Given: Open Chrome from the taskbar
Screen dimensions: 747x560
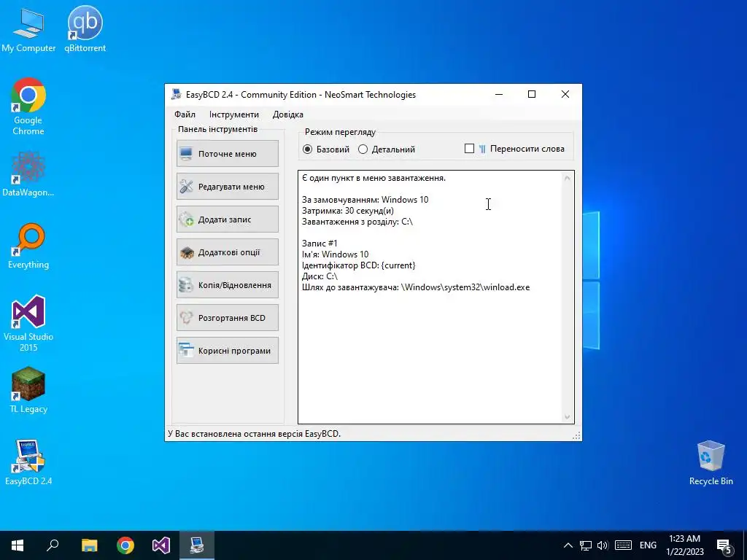Looking at the screenshot, I should click(x=125, y=545).
